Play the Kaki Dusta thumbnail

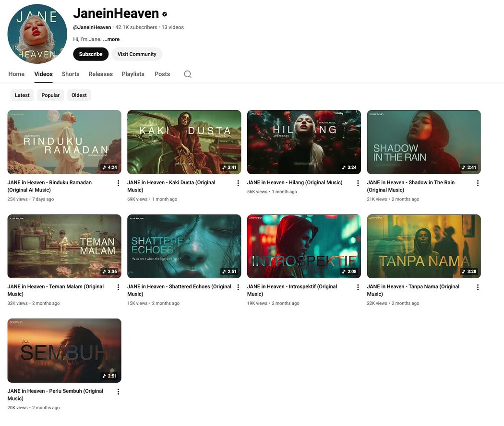184,142
